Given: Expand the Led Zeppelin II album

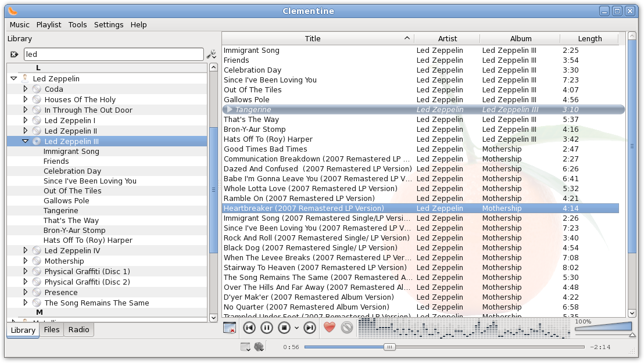Looking at the screenshot, I should (x=26, y=131).
